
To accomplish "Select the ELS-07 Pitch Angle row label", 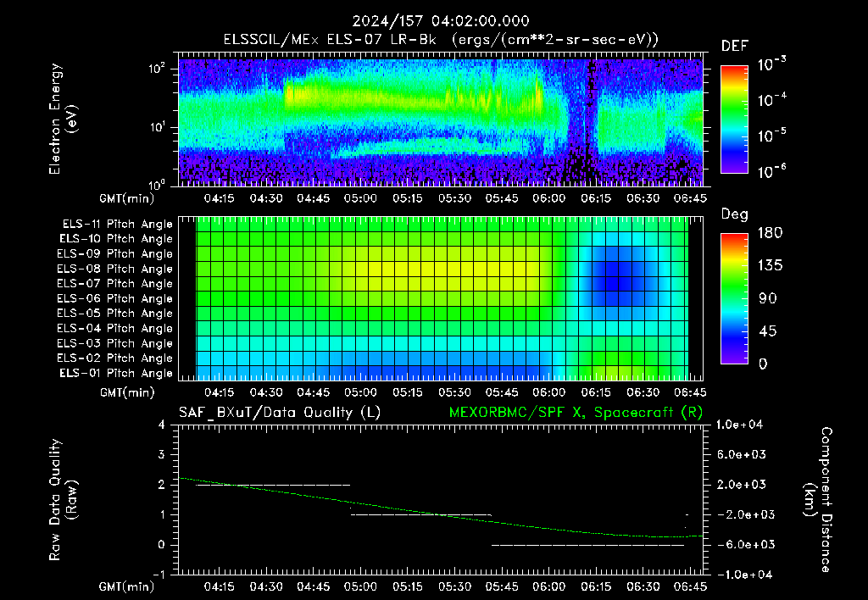I will pyautogui.click(x=115, y=283).
